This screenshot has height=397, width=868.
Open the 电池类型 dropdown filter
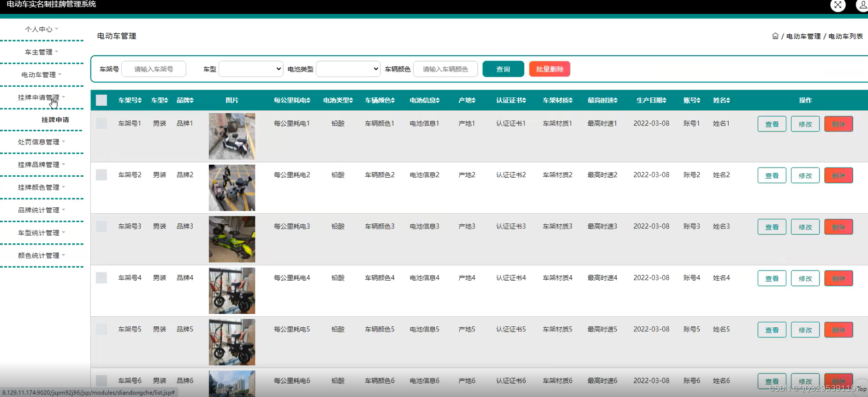(x=348, y=69)
